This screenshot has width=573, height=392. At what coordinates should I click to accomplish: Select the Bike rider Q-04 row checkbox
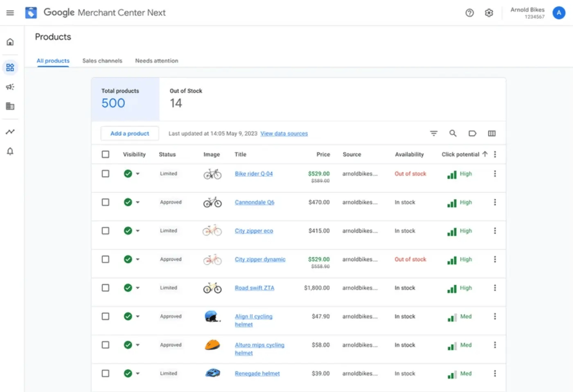106,173
